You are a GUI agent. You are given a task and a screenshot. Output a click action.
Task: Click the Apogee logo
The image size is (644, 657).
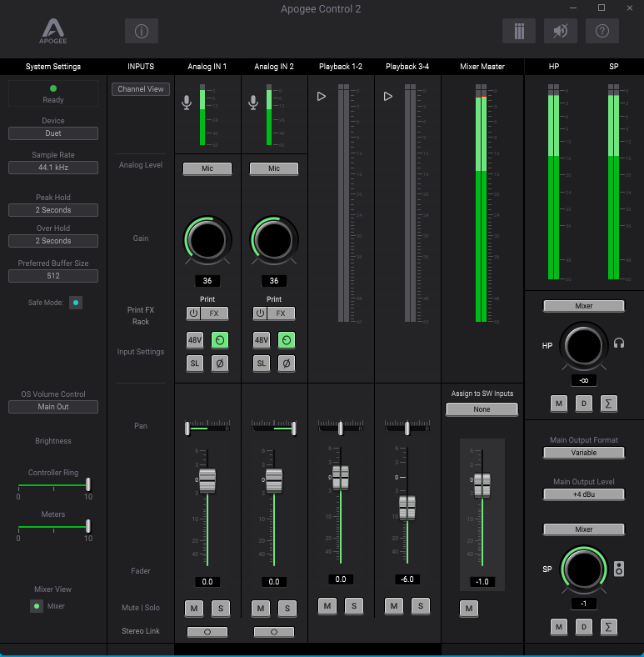[x=53, y=31]
